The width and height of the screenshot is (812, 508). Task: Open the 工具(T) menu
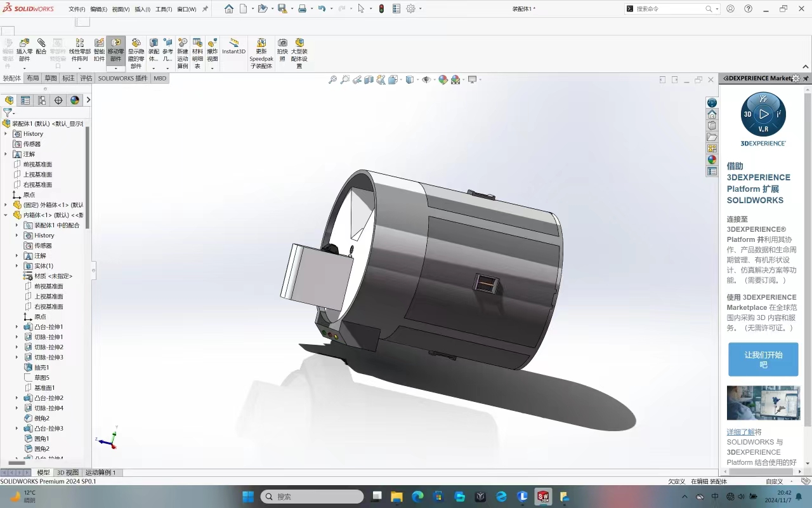164,10
